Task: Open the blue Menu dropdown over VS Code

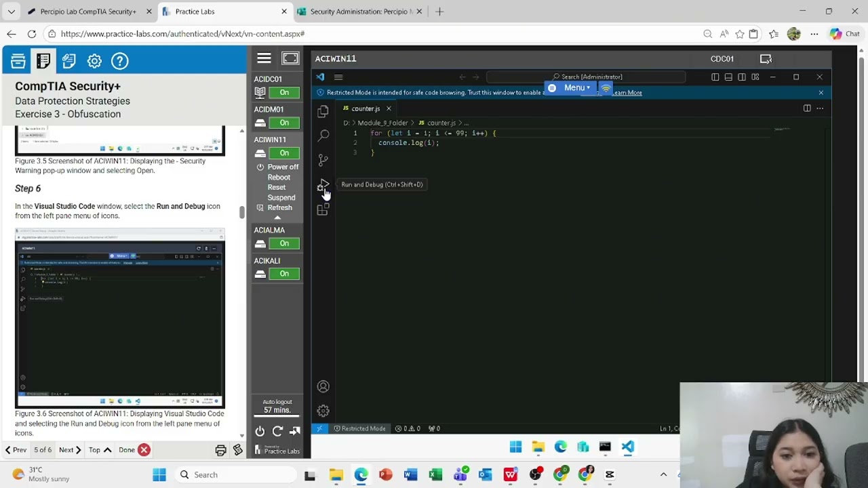Action: point(570,87)
